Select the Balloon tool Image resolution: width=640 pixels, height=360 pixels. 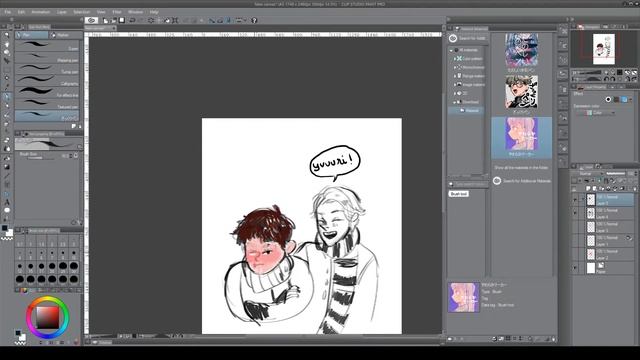7,210
